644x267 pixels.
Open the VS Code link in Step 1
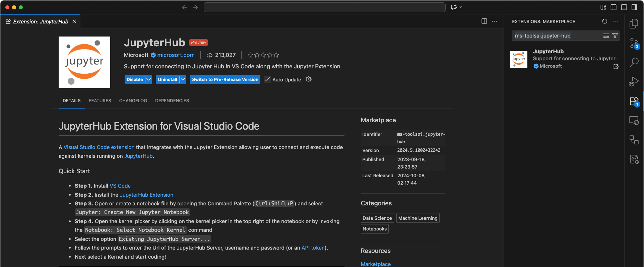(120, 186)
